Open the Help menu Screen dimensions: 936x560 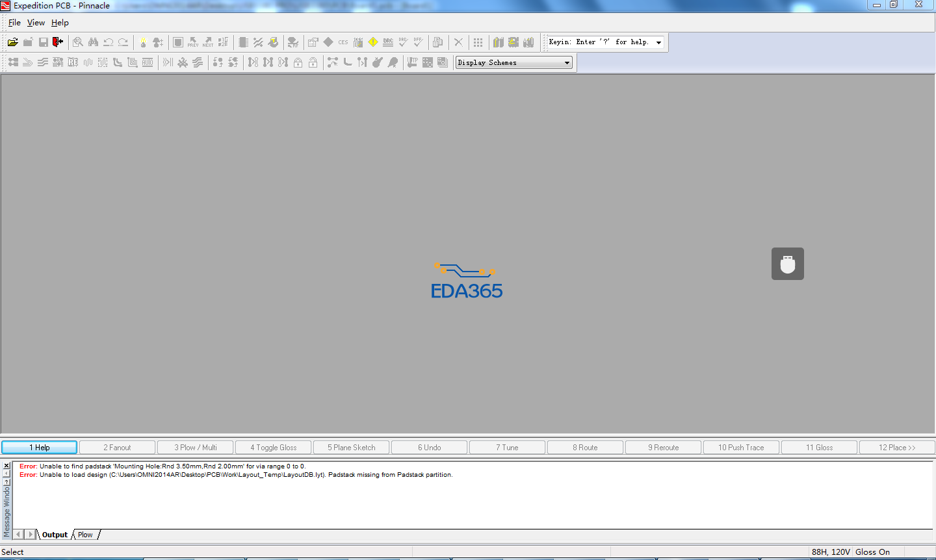pos(60,23)
